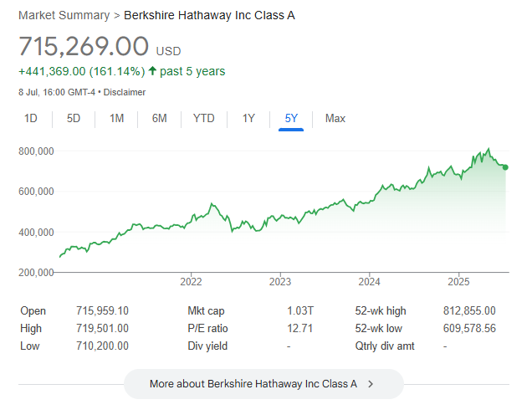Click the Open label in stats table
The width and height of the screenshot is (532, 415).
(33, 310)
